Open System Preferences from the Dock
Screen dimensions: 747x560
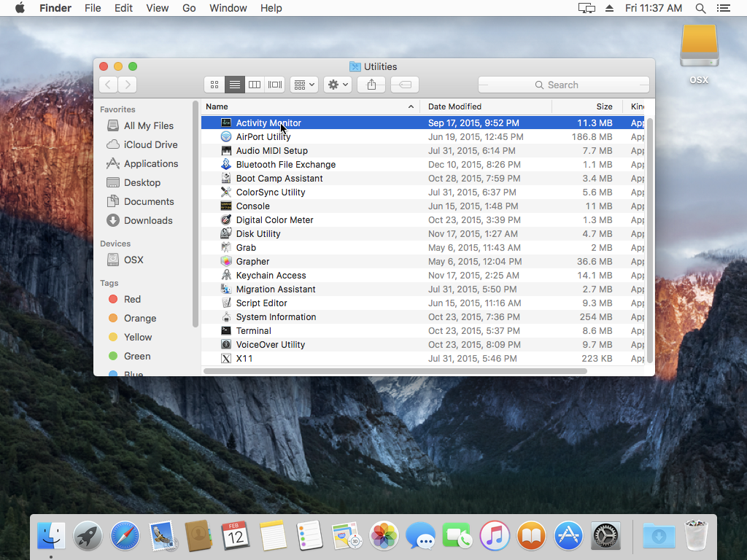(605, 535)
